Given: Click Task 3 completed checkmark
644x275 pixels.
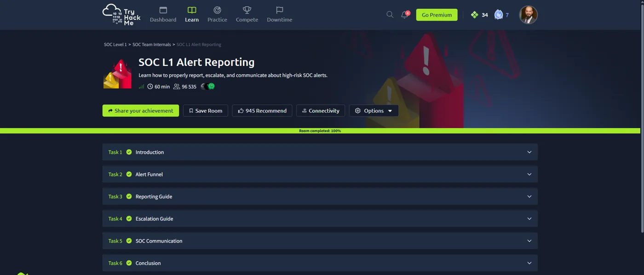Looking at the screenshot, I should pyautogui.click(x=129, y=196).
